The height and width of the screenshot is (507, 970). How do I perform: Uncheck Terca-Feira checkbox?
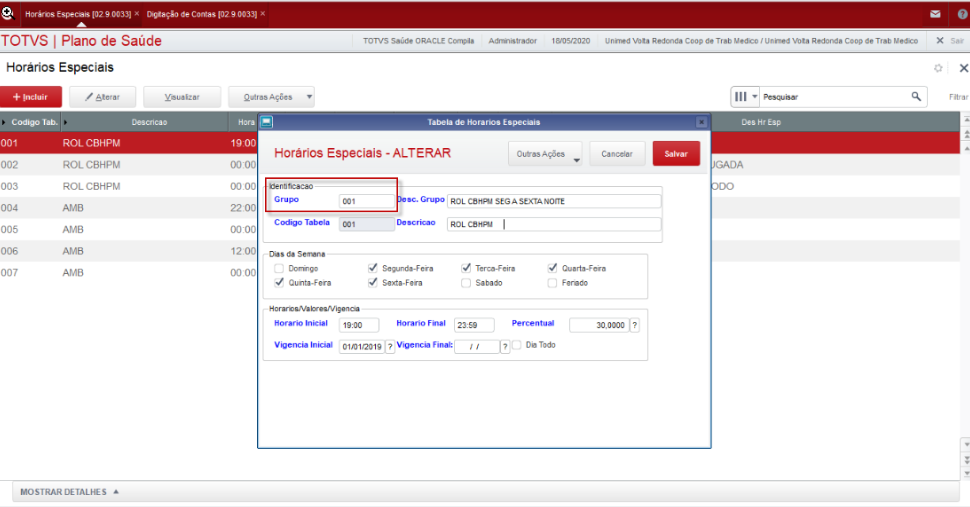coord(466,268)
